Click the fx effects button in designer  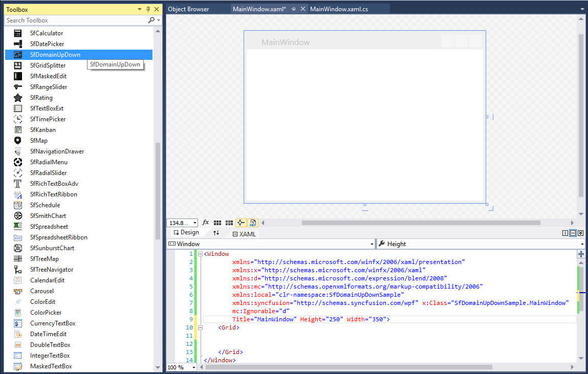click(206, 223)
